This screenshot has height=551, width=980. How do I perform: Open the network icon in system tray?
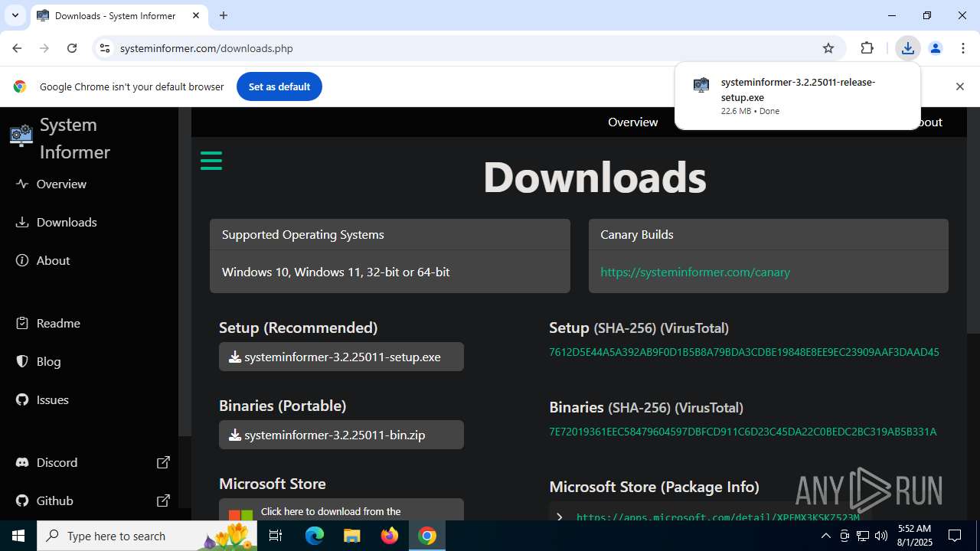tap(862, 536)
